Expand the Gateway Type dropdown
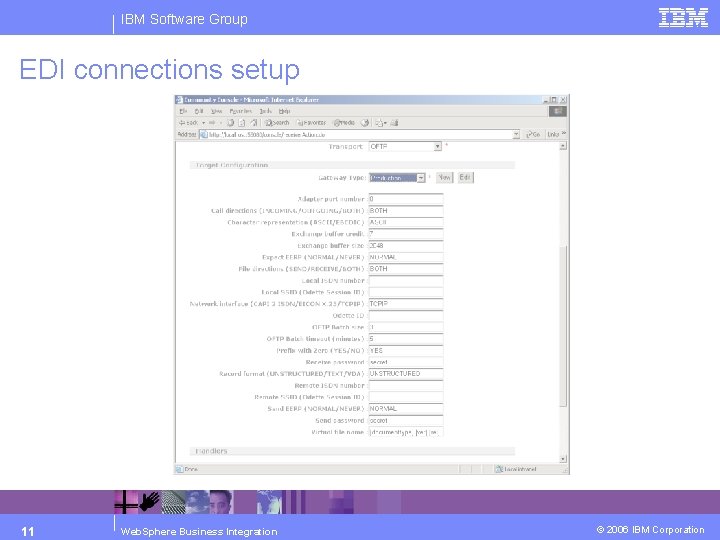 pos(421,178)
